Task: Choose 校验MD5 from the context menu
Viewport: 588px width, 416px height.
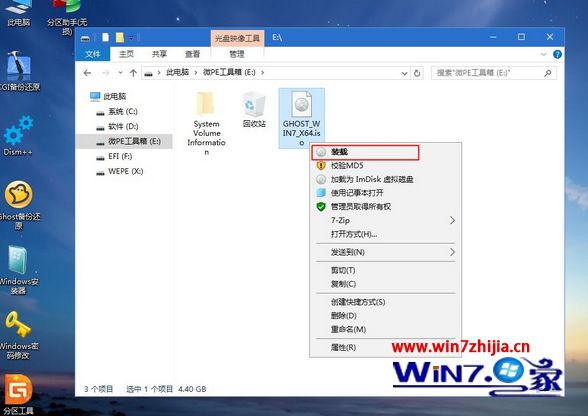Action: pyautogui.click(x=385, y=165)
